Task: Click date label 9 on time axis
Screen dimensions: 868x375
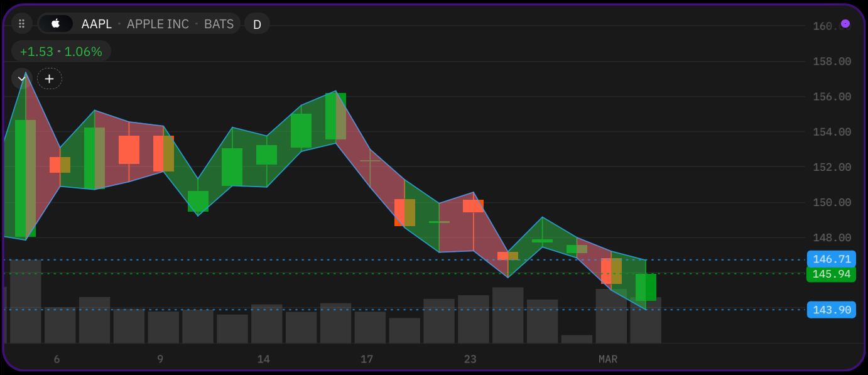Action: coord(160,359)
